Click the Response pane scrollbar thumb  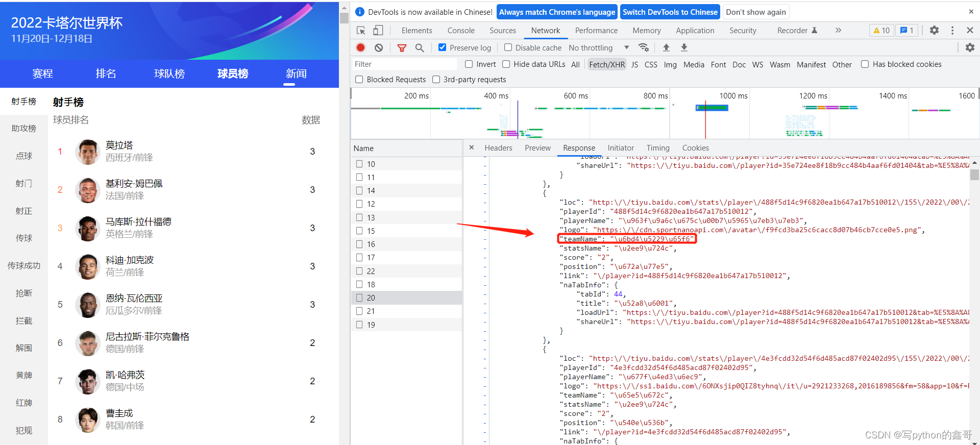tap(974, 175)
